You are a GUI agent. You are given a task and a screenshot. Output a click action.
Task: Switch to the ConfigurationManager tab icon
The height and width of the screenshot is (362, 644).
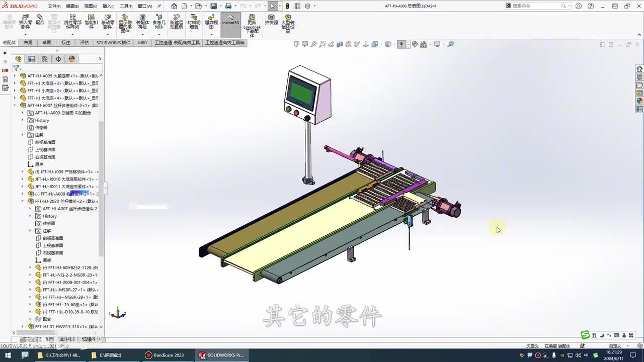[x=45, y=59]
